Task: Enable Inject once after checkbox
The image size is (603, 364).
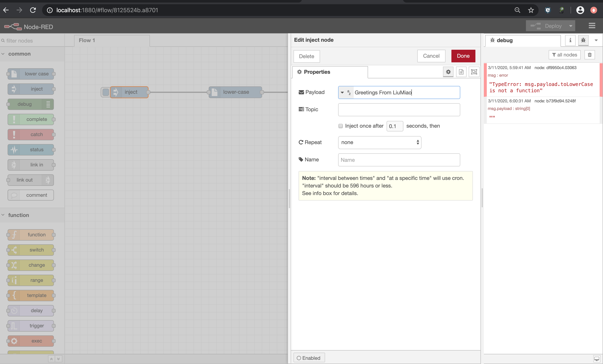Action: 340,126
